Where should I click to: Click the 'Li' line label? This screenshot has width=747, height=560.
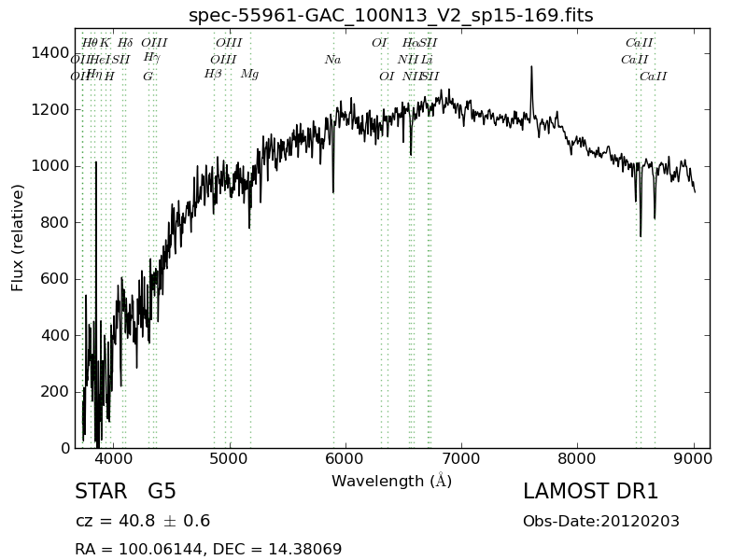[x=427, y=60]
